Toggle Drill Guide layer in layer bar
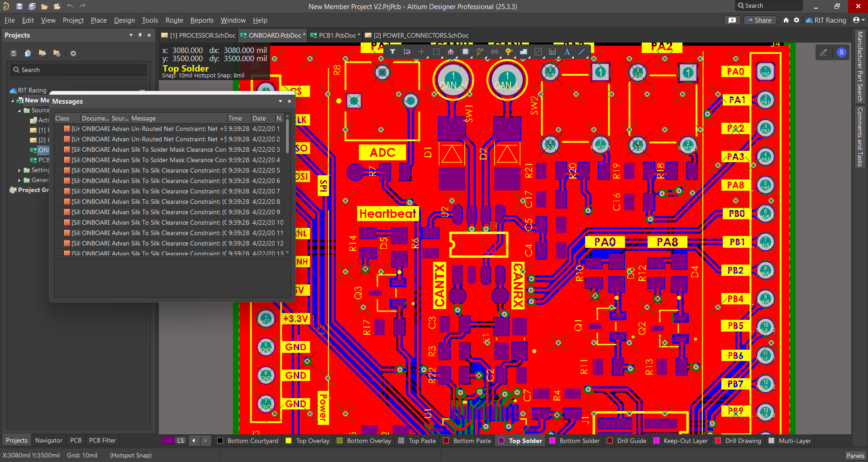Image resolution: width=868 pixels, height=462 pixels. click(x=627, y=441)
